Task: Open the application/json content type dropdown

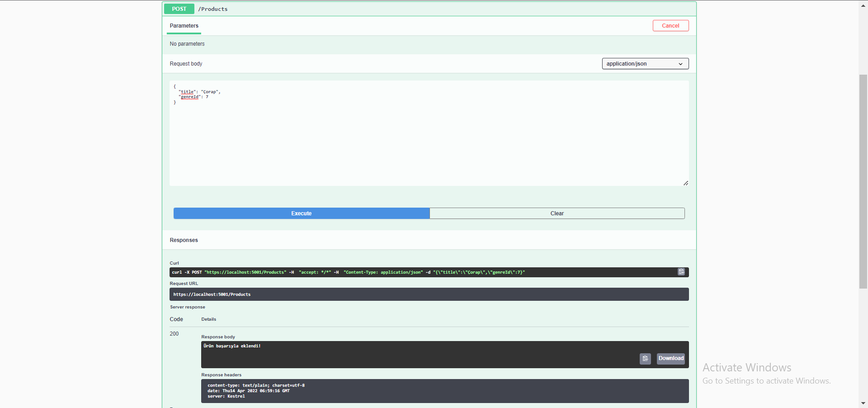Action: (645, 64)
